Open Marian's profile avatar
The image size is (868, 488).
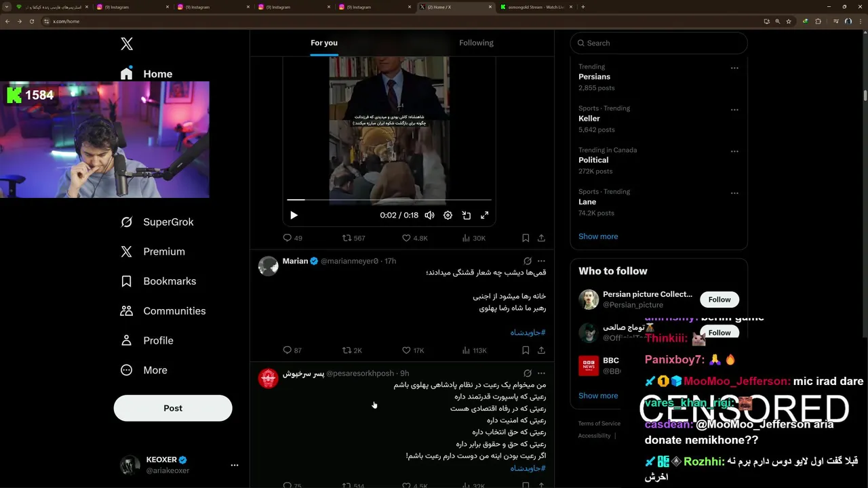pos(269,266)
